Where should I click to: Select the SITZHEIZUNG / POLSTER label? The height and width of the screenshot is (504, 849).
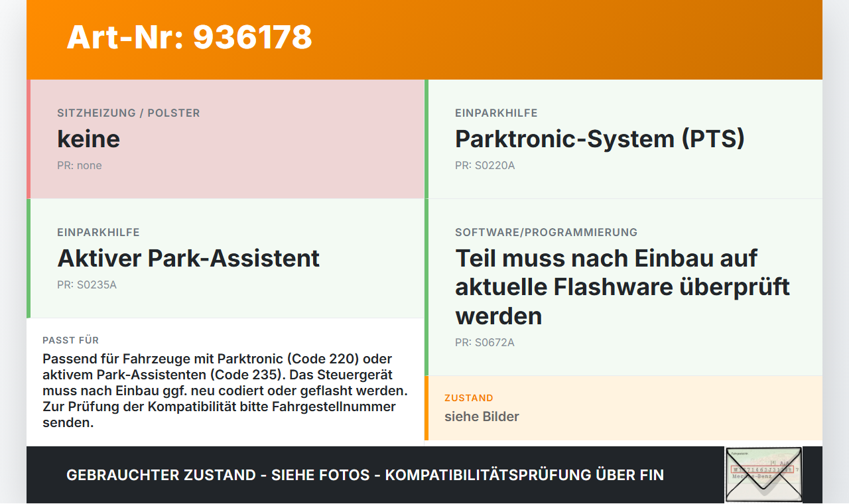(x=129, y=113)
